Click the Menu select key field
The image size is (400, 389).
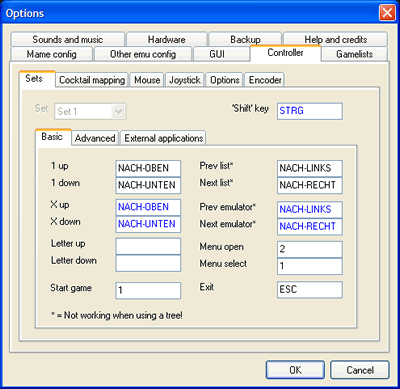click(310, 266)
